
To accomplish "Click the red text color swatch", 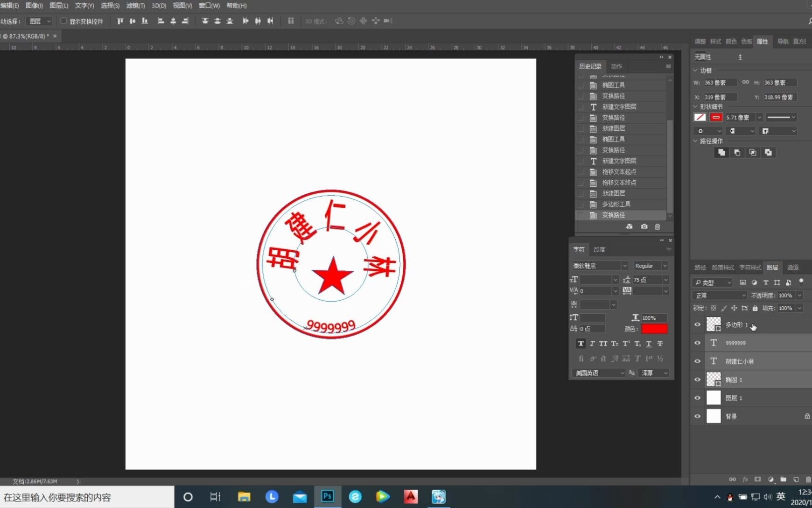I will point(654,329).
